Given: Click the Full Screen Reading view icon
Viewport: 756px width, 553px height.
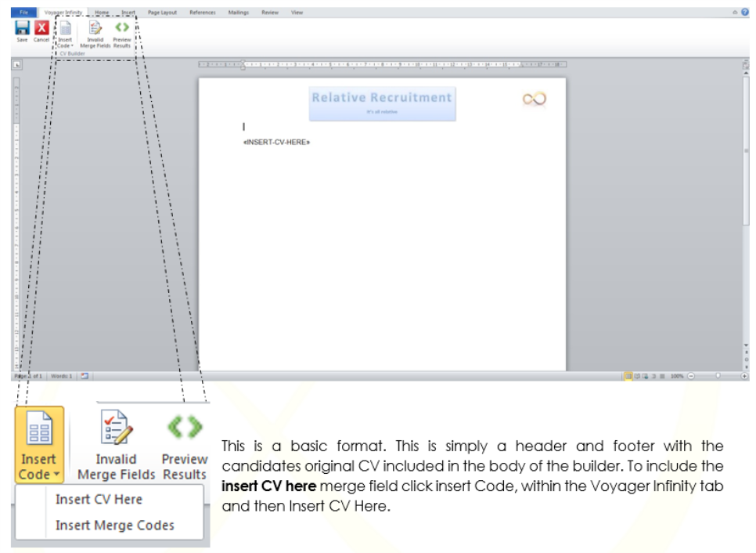Looking at the screenshot, I should [x=639, y=376].
